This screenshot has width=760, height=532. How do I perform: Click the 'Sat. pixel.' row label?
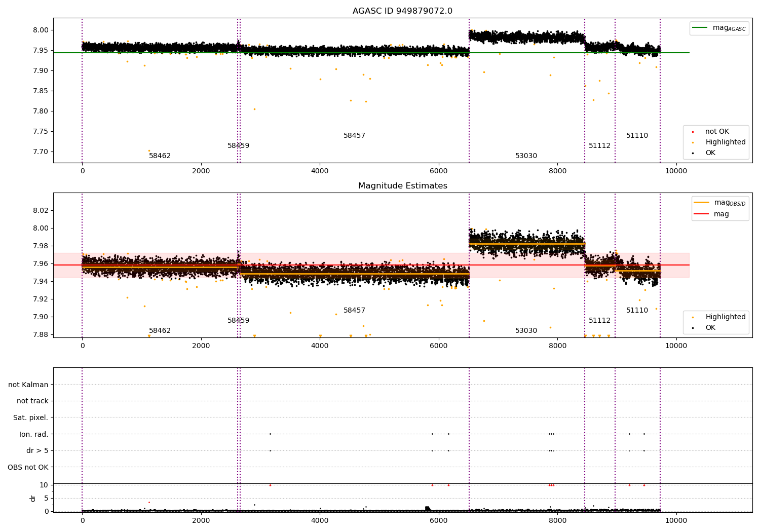31,417
